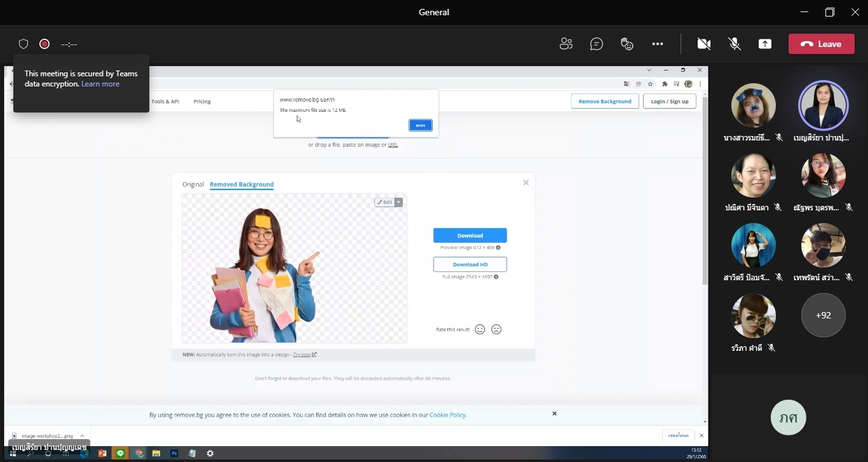Switch to the Original tab
This screenshot has height=462, width=868.
pos(193,184)
